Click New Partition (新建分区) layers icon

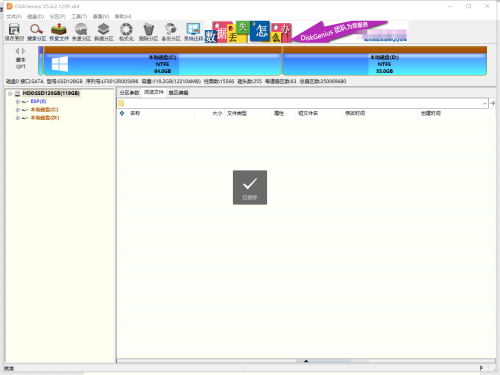104,32
